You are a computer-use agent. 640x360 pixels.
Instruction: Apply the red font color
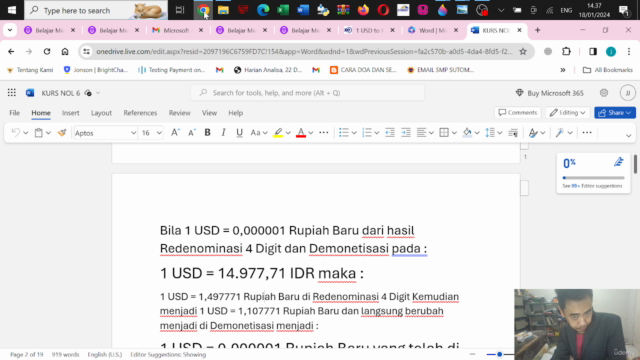(x=301, y=133)
